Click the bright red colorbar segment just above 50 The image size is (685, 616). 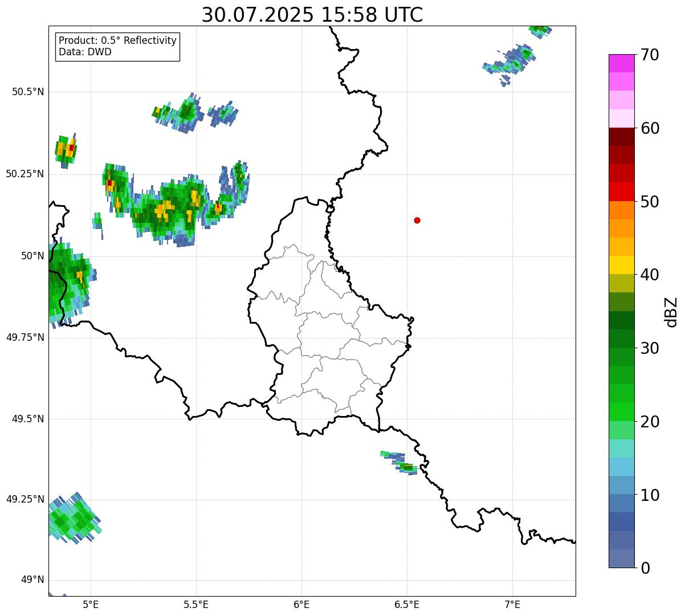click(621, 191)
